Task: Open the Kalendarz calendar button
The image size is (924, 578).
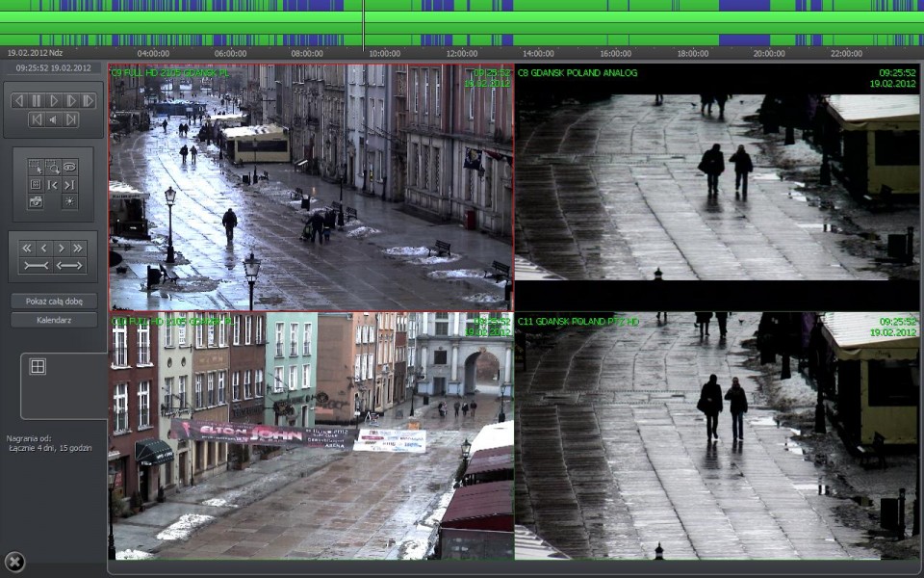Action: (x=54, y=320)
